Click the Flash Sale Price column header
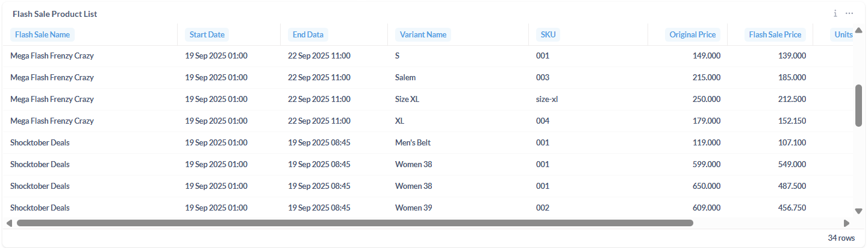This screenshot has width=868, height=248. [775, 34]
